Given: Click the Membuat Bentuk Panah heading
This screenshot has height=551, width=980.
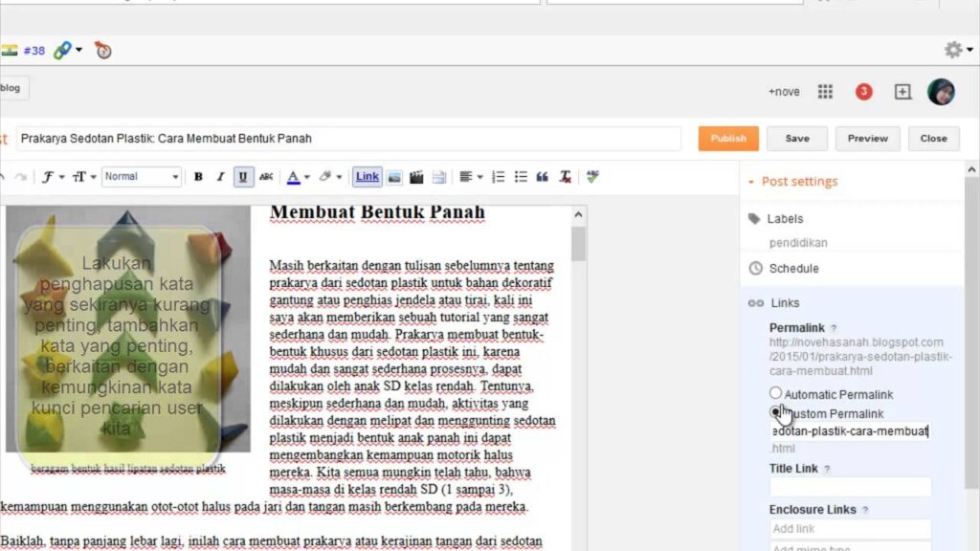Looking at the screenshot, I should tap(377, 212).
